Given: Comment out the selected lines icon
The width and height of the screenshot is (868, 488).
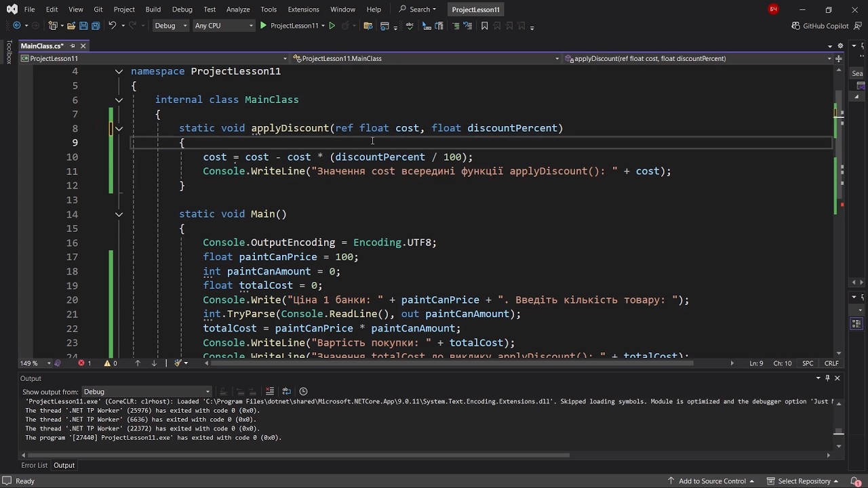Looking at the screenshot, I should (456, 26).
